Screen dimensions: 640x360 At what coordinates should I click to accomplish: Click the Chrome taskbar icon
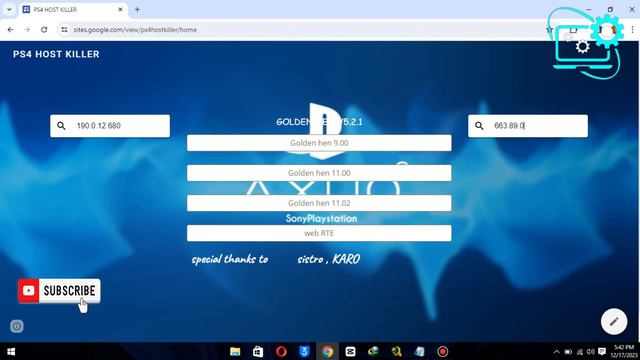pos(327,351)
